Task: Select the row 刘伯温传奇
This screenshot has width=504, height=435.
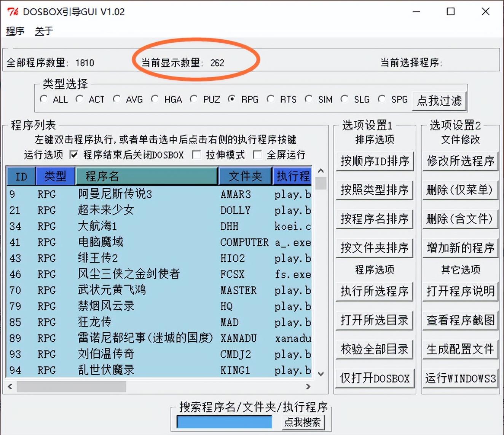Action: point(159,354)
